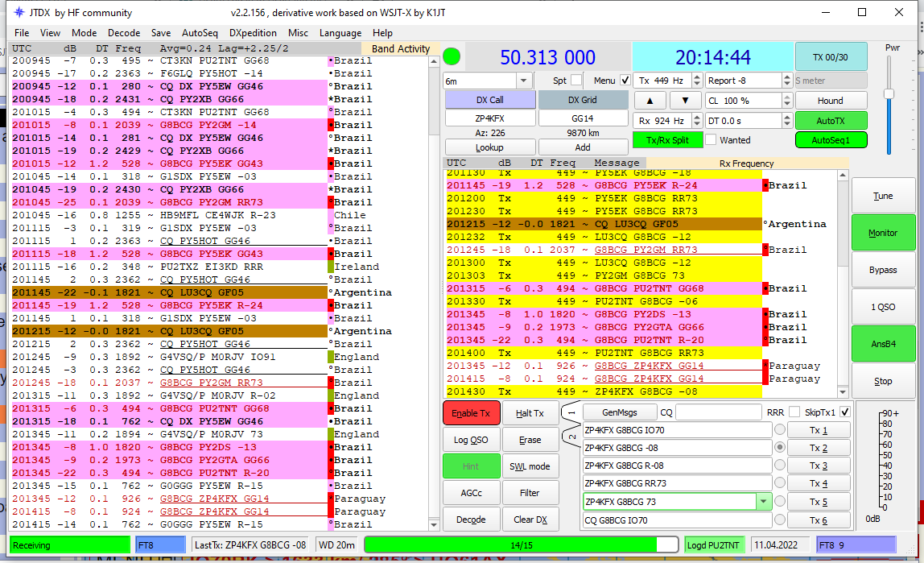Click the Halt Tx button

(530, 413)
